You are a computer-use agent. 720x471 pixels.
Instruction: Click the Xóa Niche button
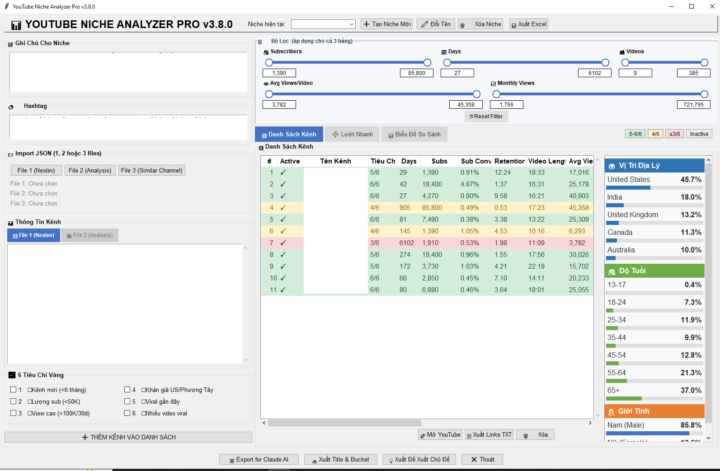(x=481, y=24)
